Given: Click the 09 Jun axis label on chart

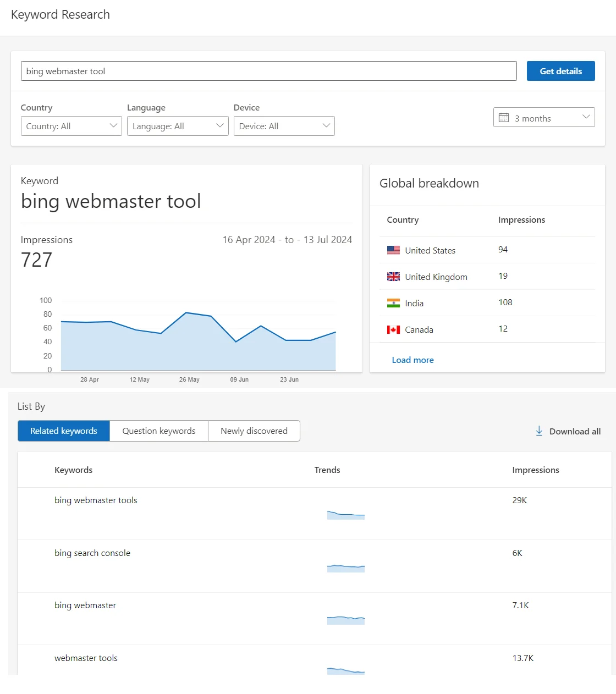Looking at the screenshot, I should coord(239,379).
